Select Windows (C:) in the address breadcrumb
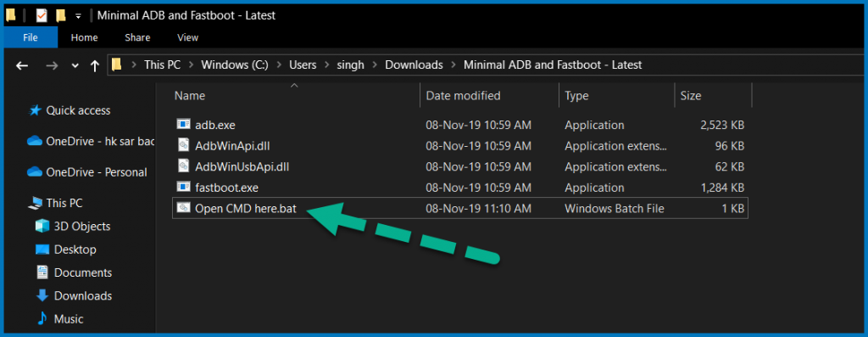 coord(235,65)
